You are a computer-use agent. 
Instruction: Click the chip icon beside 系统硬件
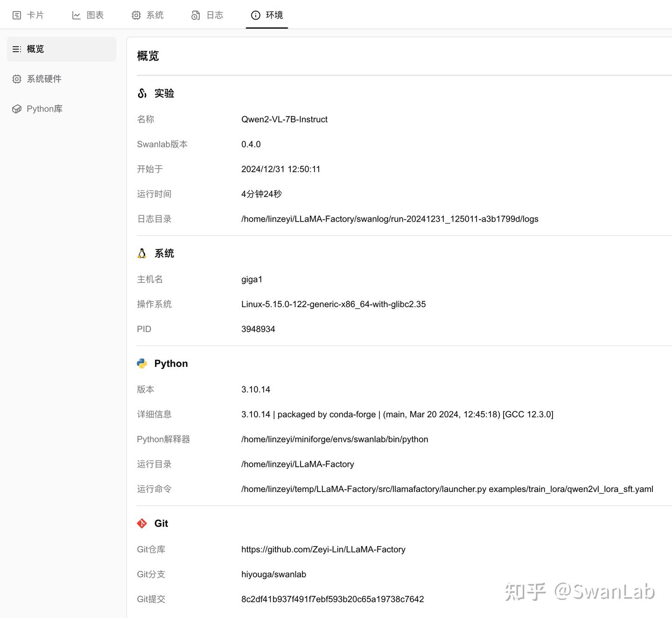17,79
